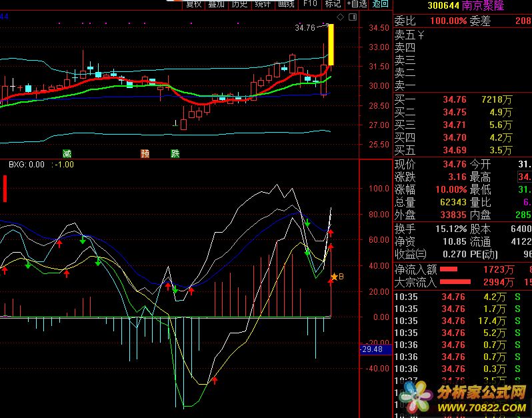Select 叠加 overlay in toolbar
The width and height of the screenshot is (532, 418).
[216, 4]
